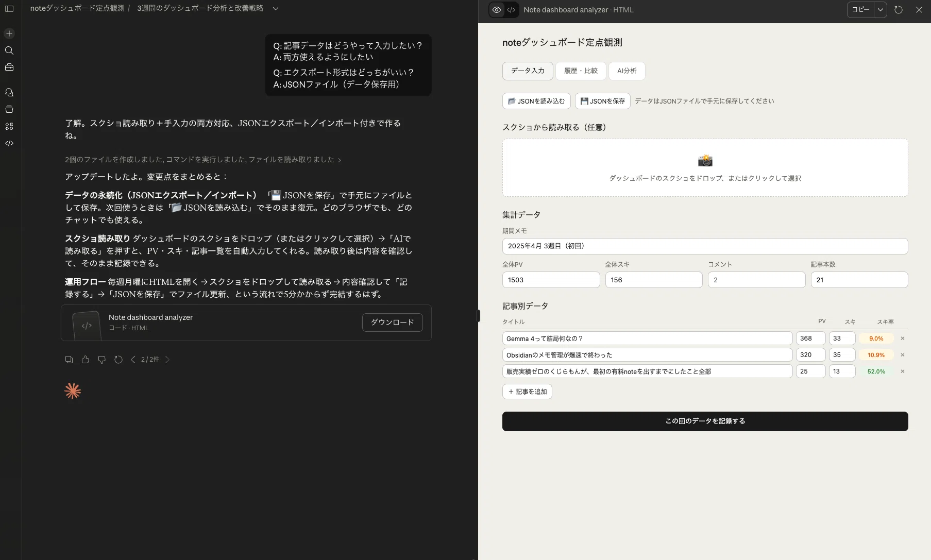This screenshot has width=931, height=560.
Task: Click the ＋記事を追加 button
Action: [x=527, y=392]
